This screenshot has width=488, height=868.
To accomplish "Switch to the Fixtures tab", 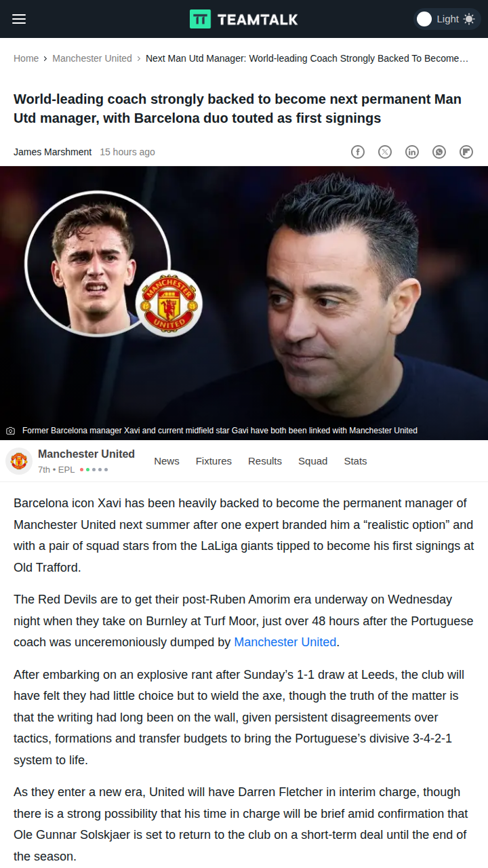I will tap(213, 461).
